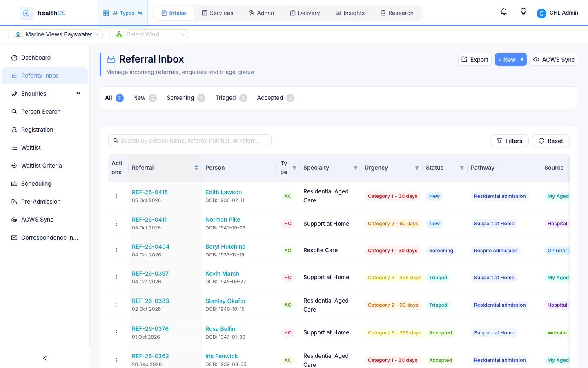Select Referral Inbox in sidebar
The width and height of the screenshot is (588, 368).
45,76
